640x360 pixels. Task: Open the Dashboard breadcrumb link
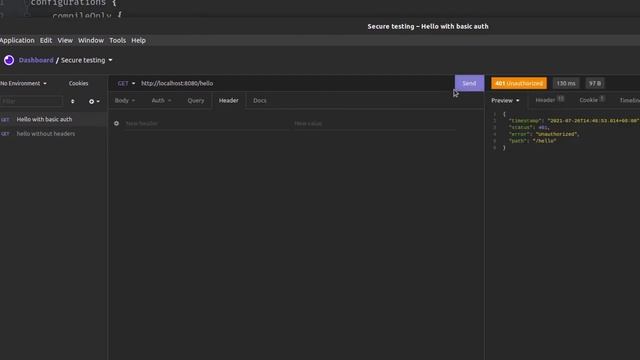(x=36, y=60)
